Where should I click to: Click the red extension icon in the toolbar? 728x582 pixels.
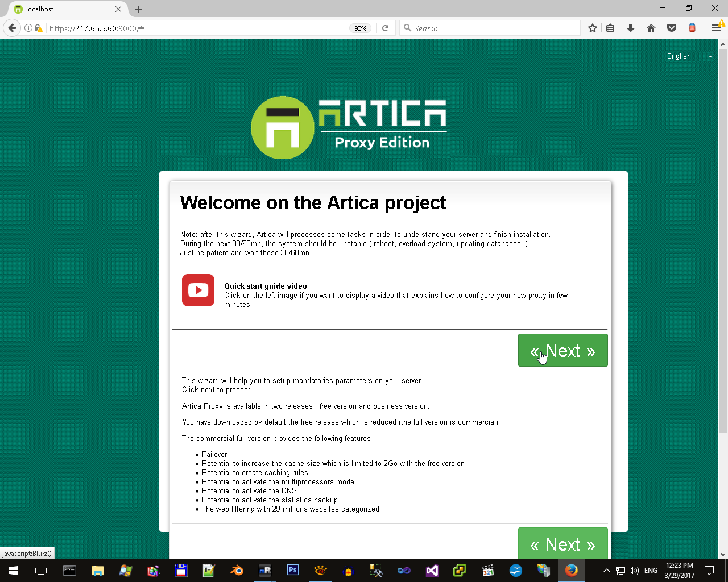coord(692,28)
